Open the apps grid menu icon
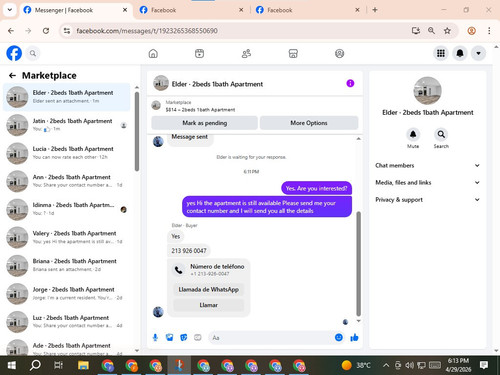The width and height of the screenshot is (500, 375). (441, 53)
